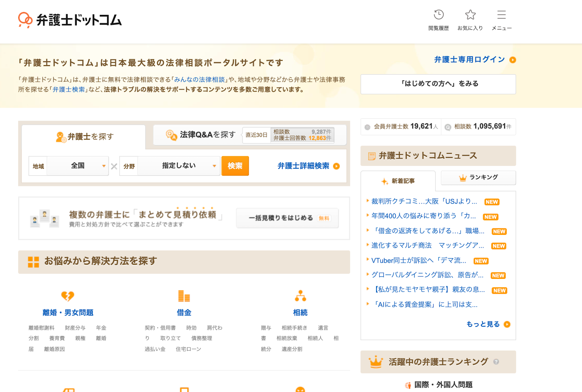582x392 pixels.
Task: Click 親権 topic link
Action: click(80, 339)
